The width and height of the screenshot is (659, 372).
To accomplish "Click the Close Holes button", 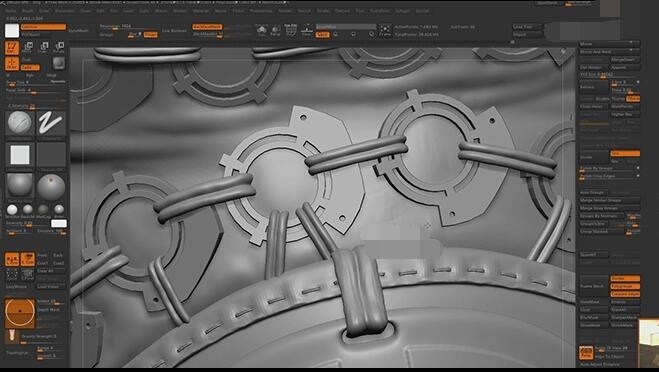I will point(594,106).
